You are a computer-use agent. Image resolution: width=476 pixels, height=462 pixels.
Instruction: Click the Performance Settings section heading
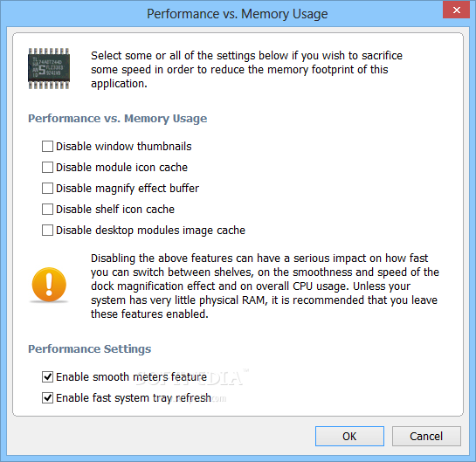pyautogui.click(x=90, y=349)
